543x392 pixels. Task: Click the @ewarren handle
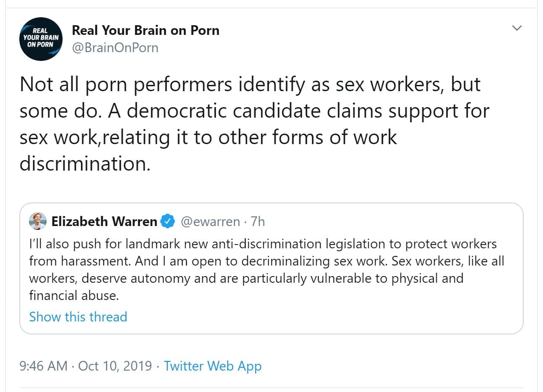pyautogui.click(x=210, y=221)
